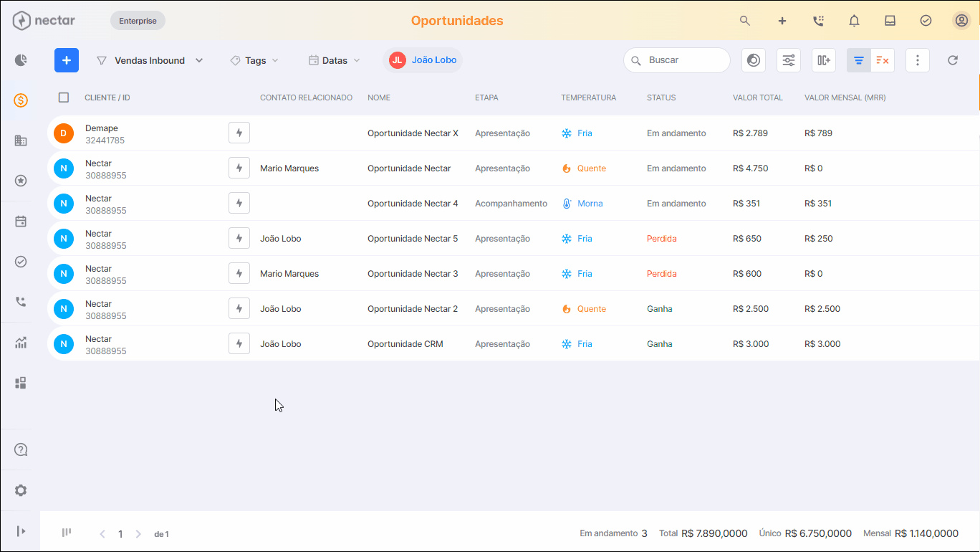Open widgets grid icon in sidebar
The height and width of the screenshot is (552, 980).
21,383
